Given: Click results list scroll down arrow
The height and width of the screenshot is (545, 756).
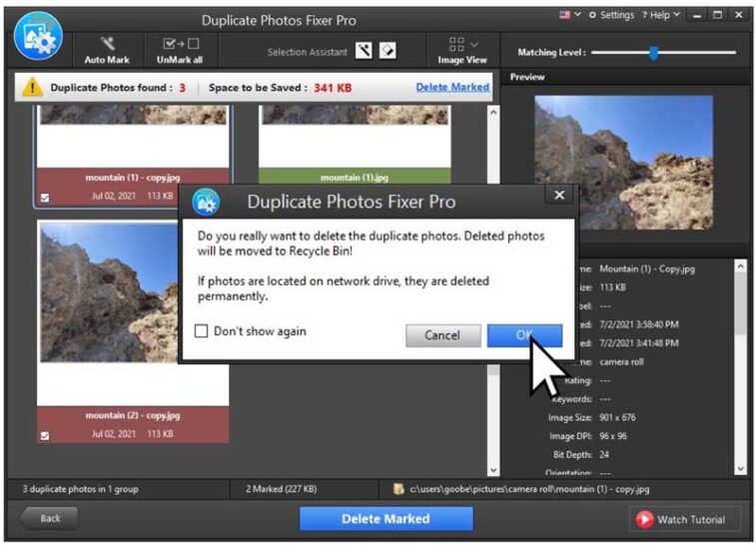Looking at the screenshot, I should pyautogui.click(x=493, y=470).
